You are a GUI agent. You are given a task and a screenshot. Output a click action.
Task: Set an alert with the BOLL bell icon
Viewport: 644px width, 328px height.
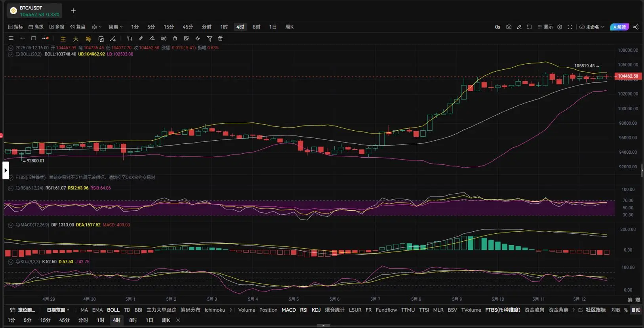pos(18,54)
